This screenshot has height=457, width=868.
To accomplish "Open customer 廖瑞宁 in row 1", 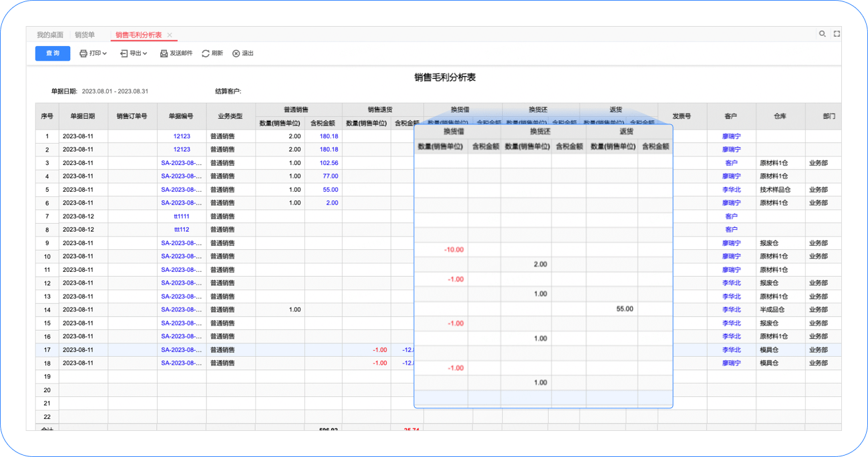I will 731,136.
